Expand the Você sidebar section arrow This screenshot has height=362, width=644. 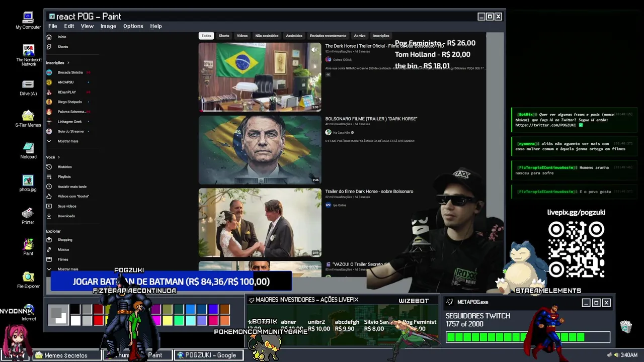(58, 157)
